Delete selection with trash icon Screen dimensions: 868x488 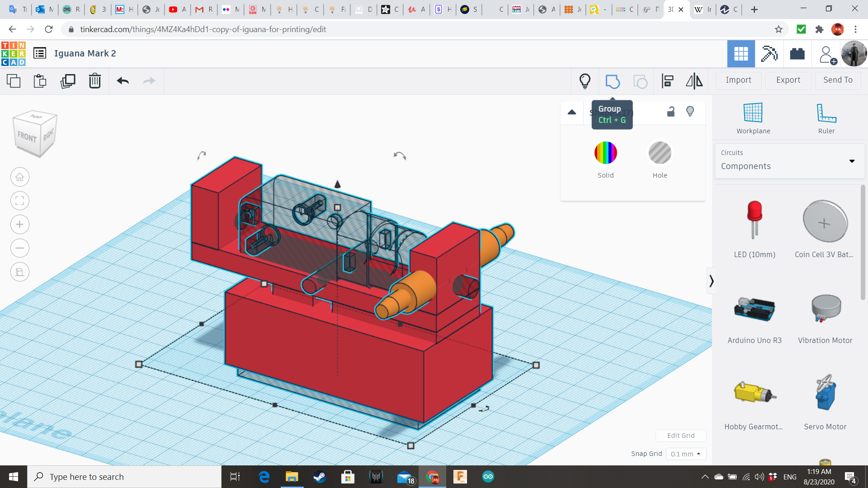(x=94, y=81)
